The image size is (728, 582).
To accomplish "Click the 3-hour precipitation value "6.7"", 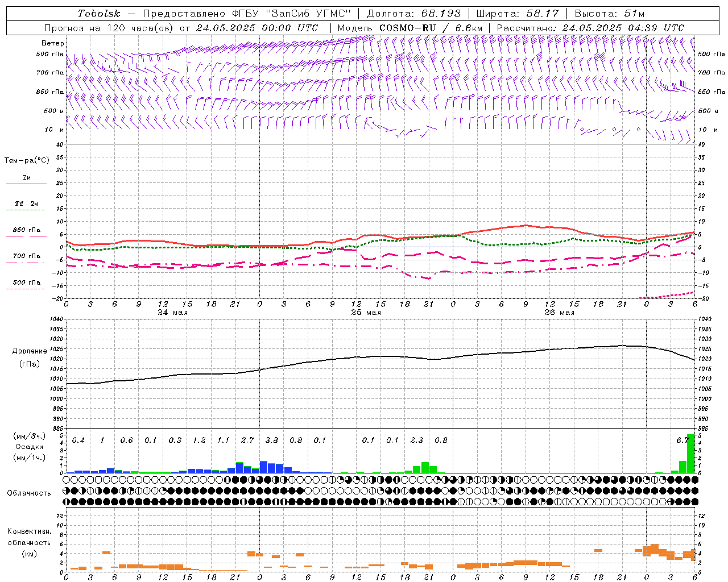I will point(682,440).
